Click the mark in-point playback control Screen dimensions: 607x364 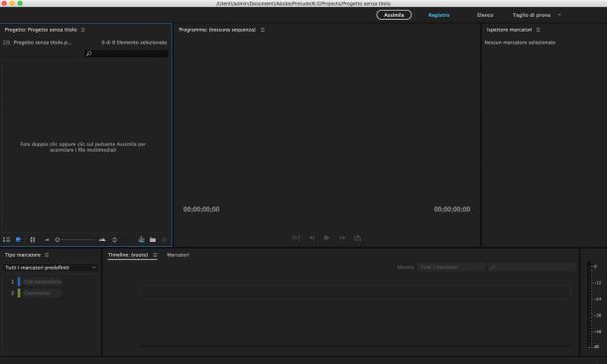pyautogui.click(x=296, y=238)
